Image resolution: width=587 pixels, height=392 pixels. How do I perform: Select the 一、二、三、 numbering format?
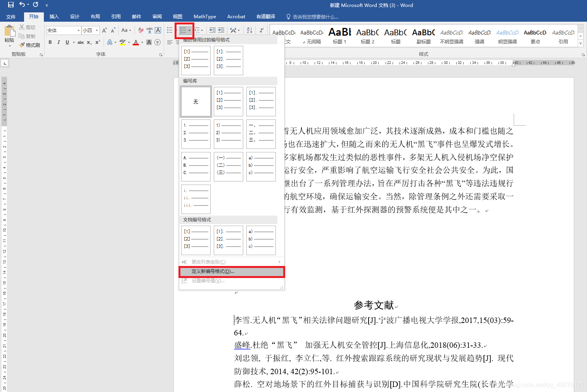click(261, 134)
